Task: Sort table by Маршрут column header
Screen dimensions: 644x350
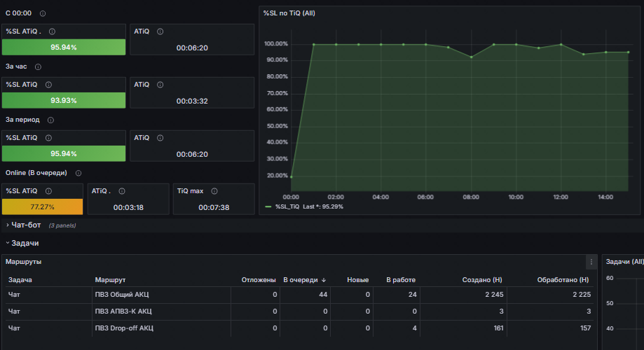Action: pyautogui.click(x=110, y=280)
